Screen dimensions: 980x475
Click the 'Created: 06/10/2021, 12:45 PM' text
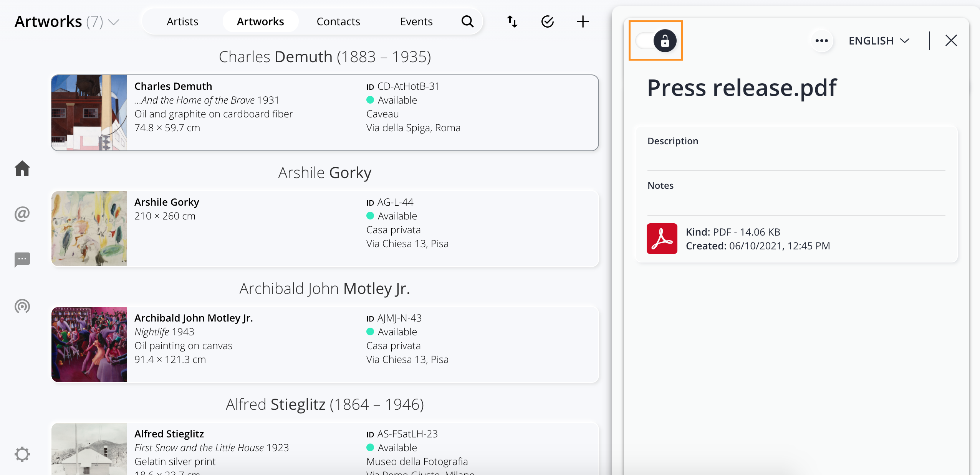pyautogui.click(x=758, y=246)
